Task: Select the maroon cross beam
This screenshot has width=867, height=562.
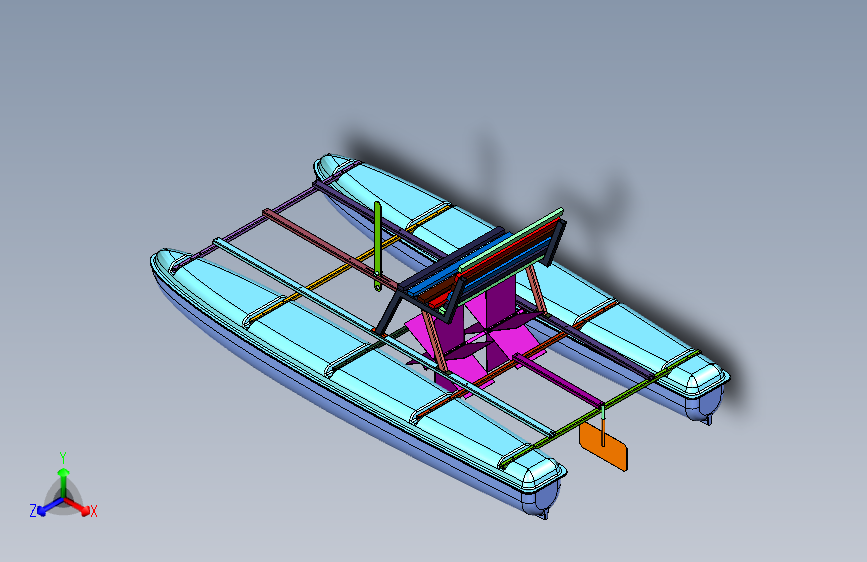Action: click(x=330, y=249)
